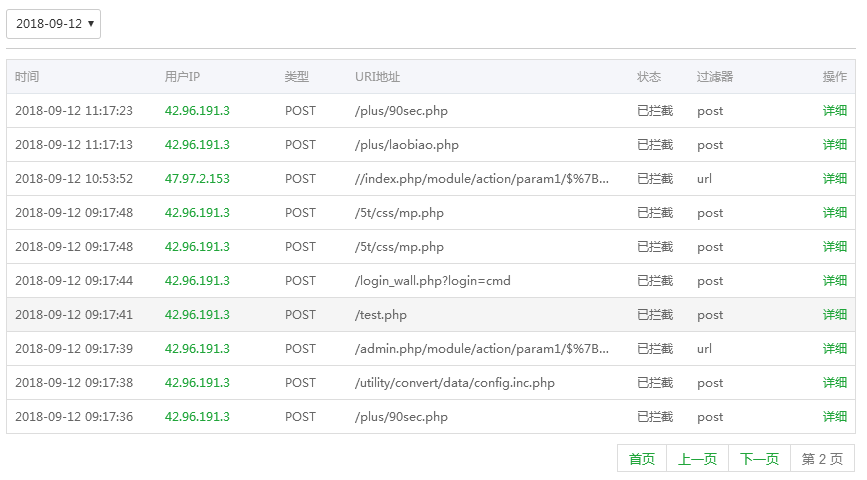The width and height of the screenshot is (867, 480).
Task: Go to next page with 下一页
Action: 759,459
